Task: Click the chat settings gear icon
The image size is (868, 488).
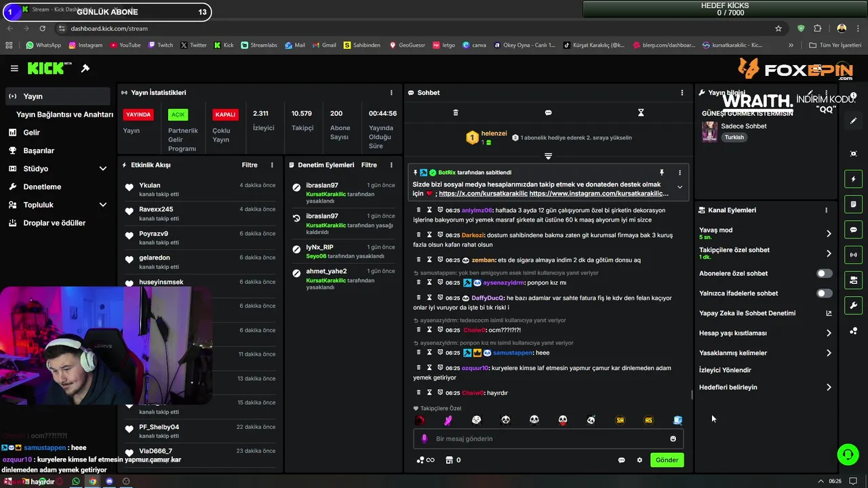Action: (x=639, y=460)
